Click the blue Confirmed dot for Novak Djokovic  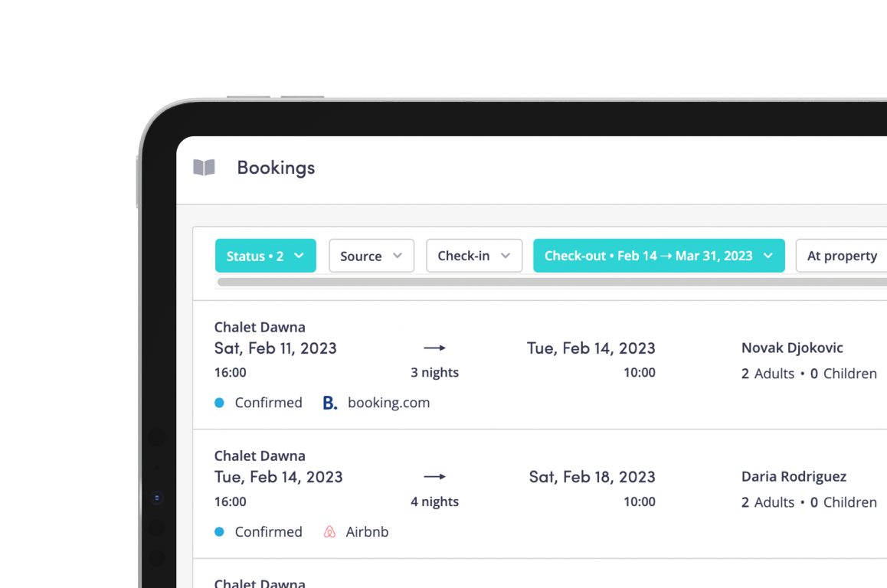click(220, 403)
